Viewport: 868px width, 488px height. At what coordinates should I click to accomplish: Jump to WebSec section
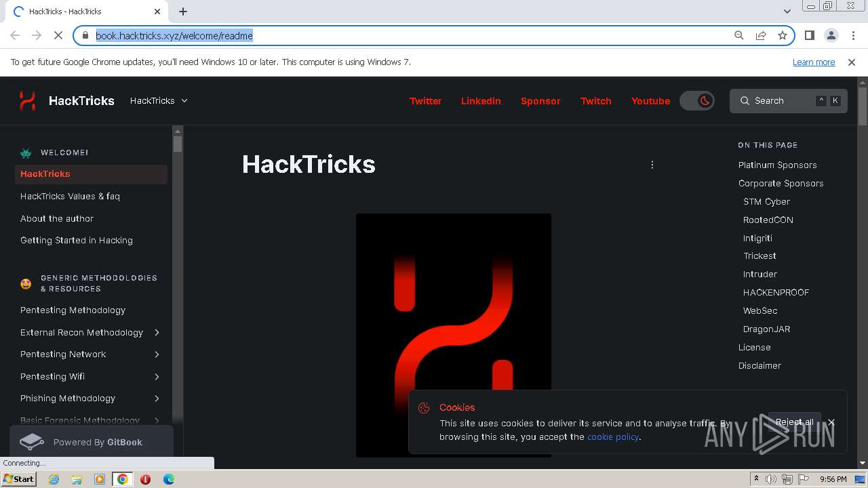[760, 311]
